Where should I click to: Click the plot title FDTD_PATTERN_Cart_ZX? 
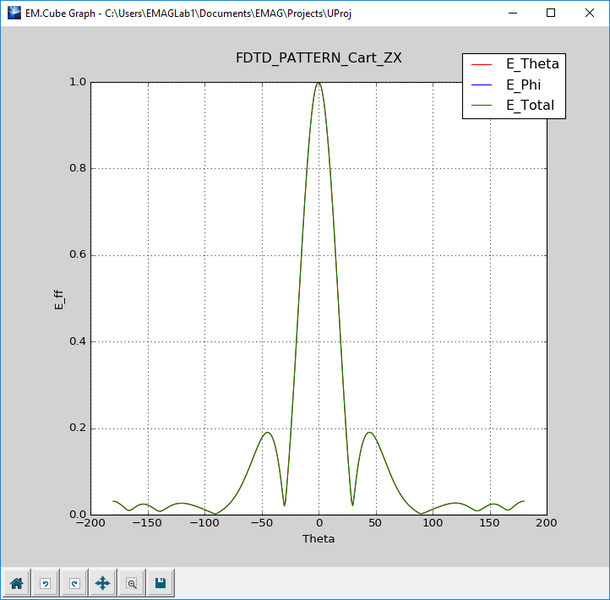pos(318,57)
